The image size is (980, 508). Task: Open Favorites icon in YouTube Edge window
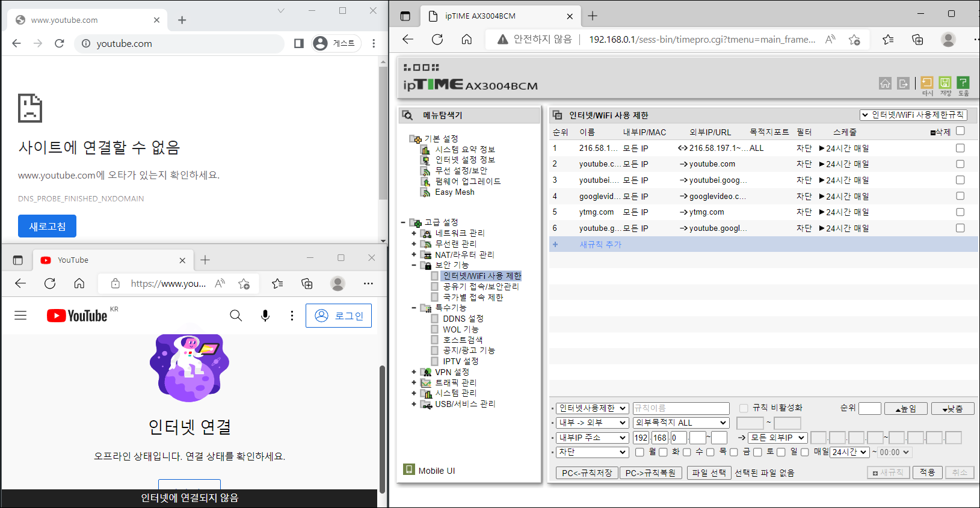277,283
